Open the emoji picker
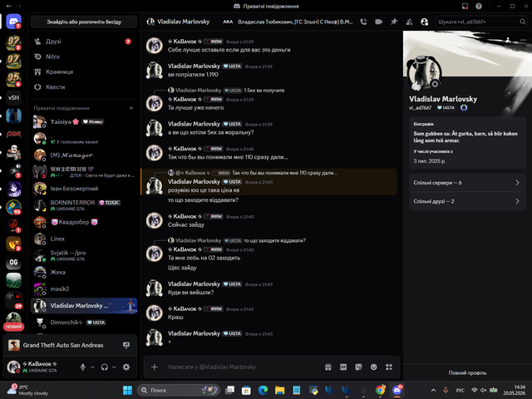Image resolution: width=532 pixels, height=399 pixels. point(373,367)
